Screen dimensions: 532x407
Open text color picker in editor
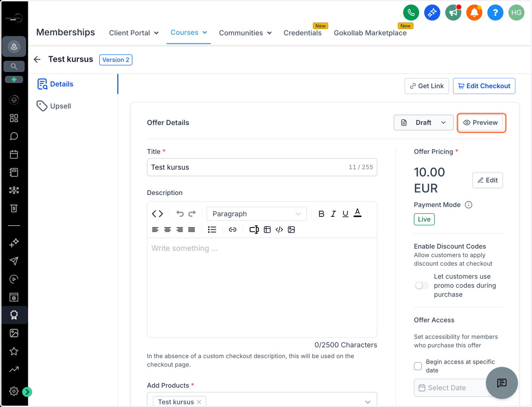(x=358, y=213)
